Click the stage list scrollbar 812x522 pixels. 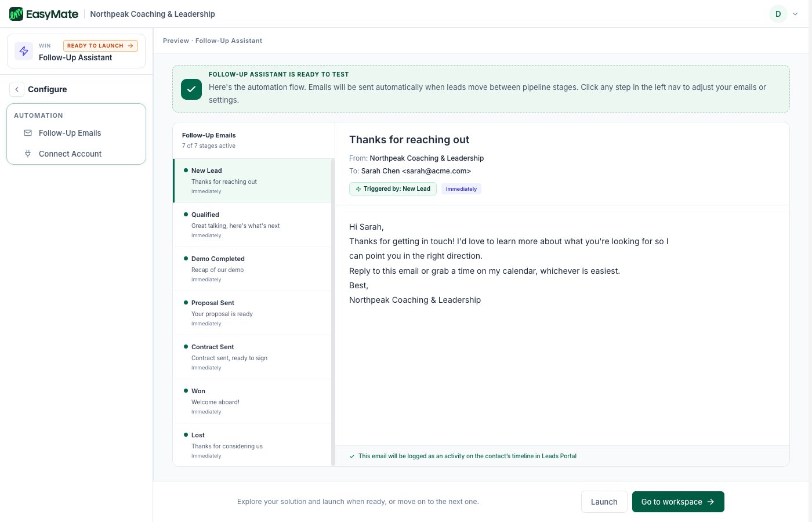[x=333, y=312]
